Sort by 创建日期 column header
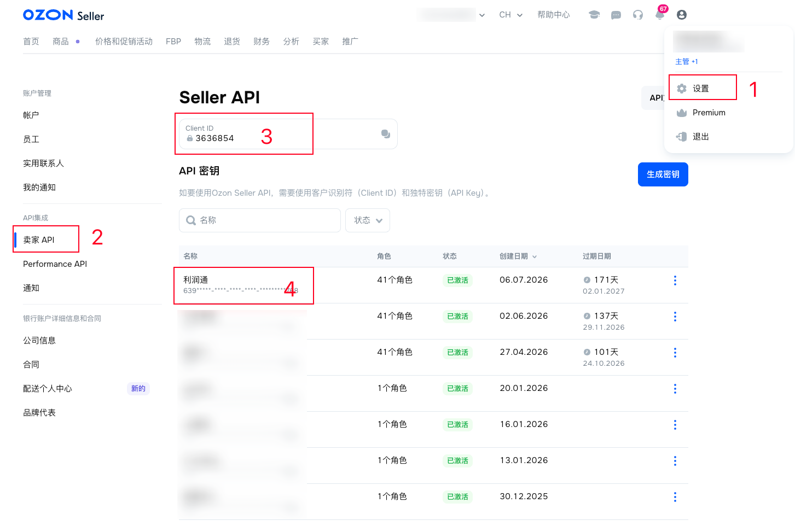The height and width of the screenshot is (532, 795). click(x=518, y=256)
